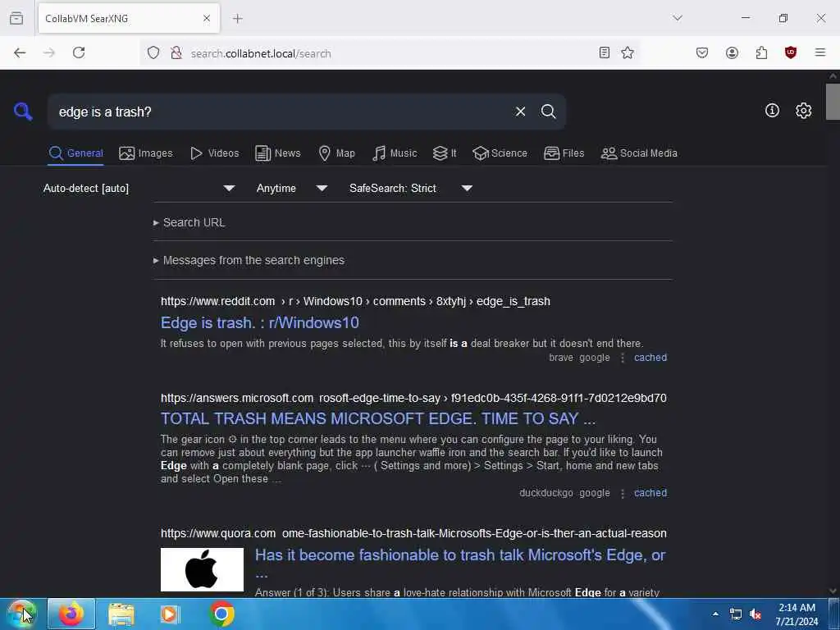Switch to the Images search tab

(146, 153)
